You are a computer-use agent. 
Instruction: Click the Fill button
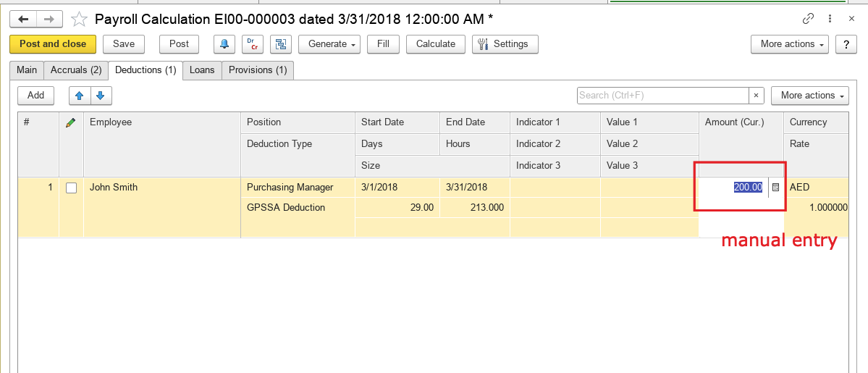(383, 44)
